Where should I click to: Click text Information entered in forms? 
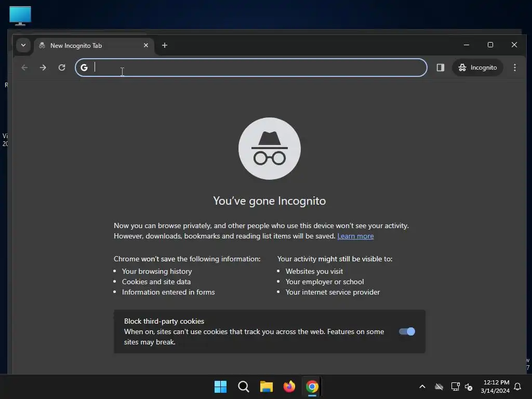click(168, 292)
